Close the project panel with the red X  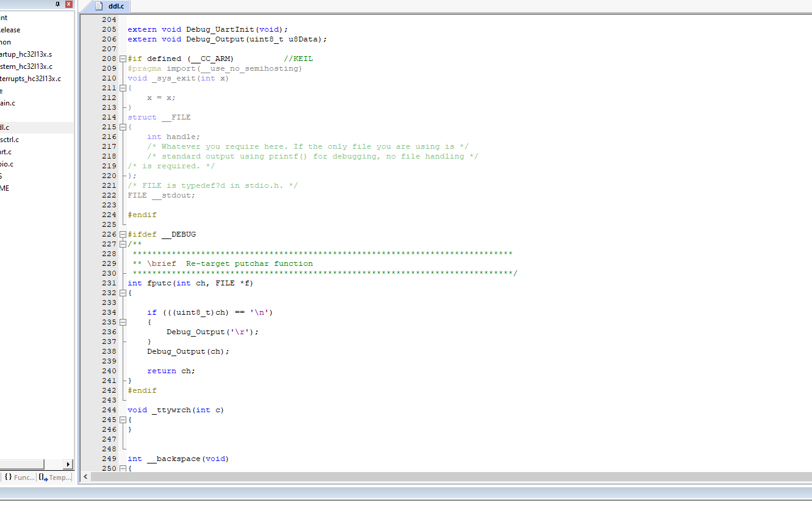68,4
